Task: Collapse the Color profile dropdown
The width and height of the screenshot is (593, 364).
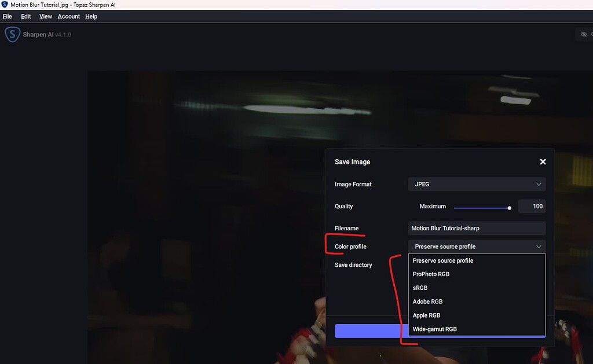Action: point(476,246)
